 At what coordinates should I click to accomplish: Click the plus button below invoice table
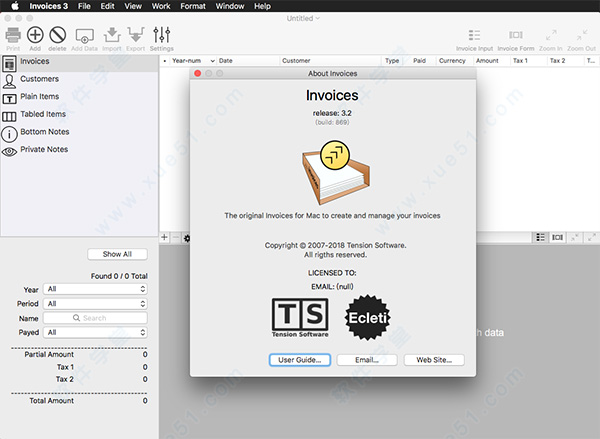164,237
